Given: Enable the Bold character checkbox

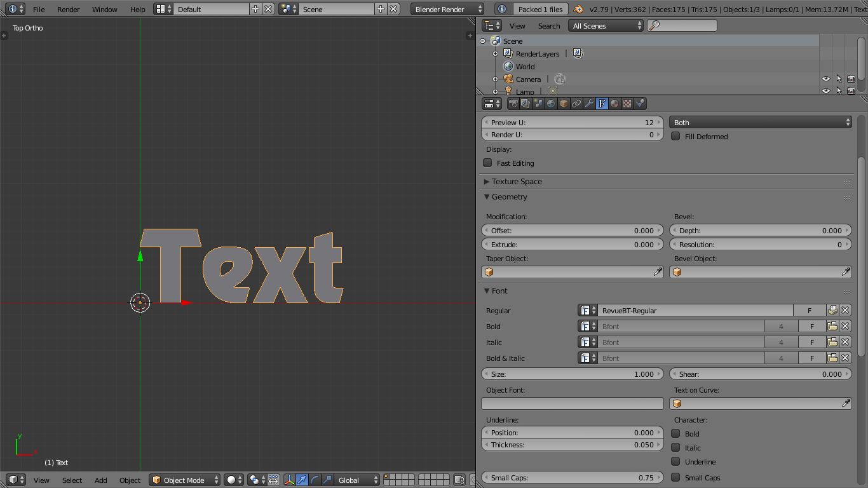Looking at the screenshot, I should (676, 434).
